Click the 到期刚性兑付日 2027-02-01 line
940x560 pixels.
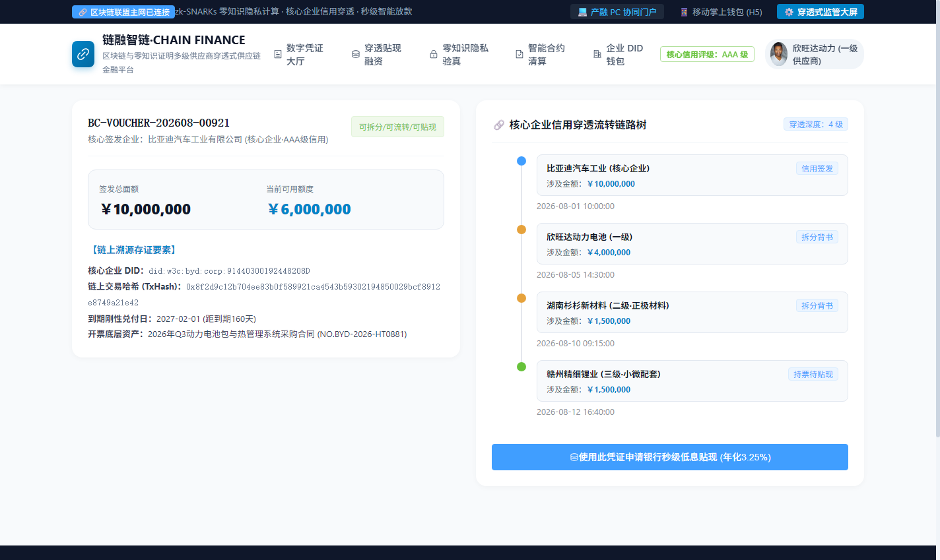click(x=172, y=319)
